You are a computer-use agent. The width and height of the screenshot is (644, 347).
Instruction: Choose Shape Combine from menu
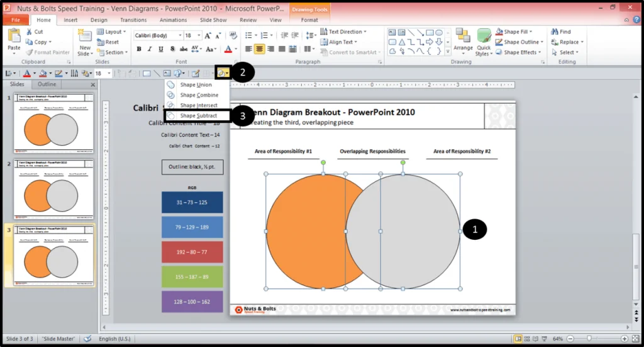pos(196,95)
